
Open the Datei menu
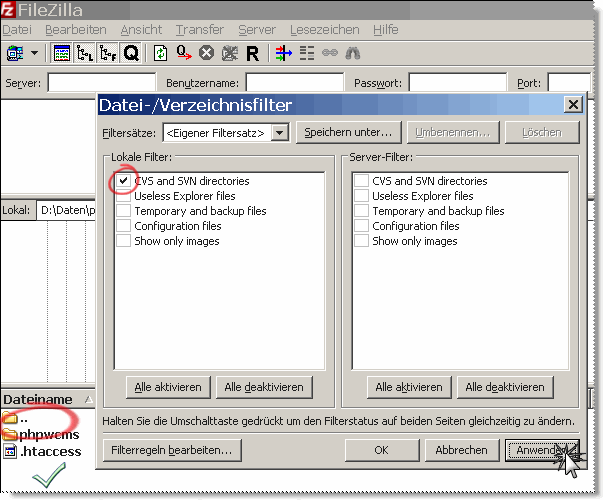(17, 30)
